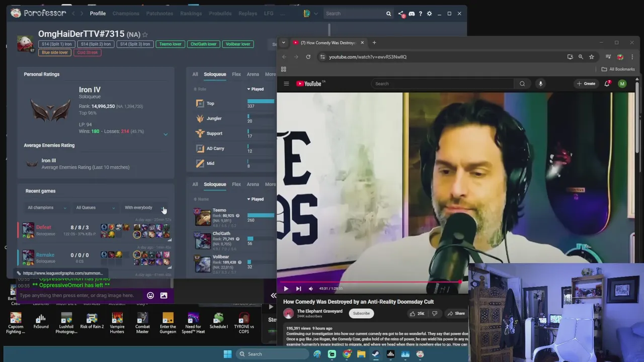Select All filter in roles panel

(195, 74)
